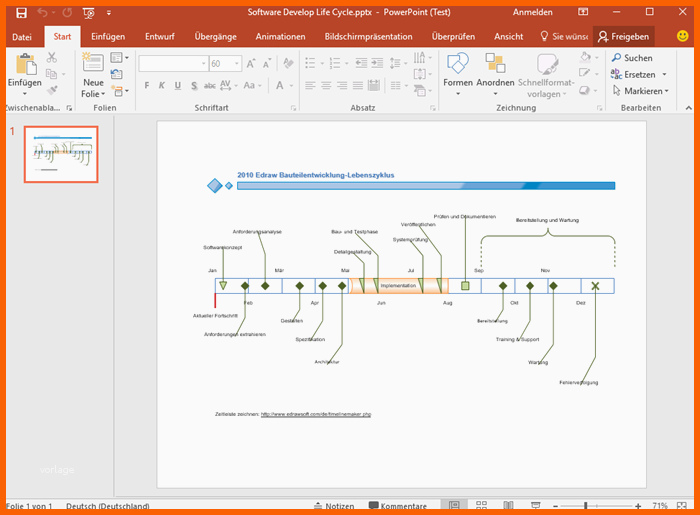
Task: Switch to the Einfügen ribbon tab
Action: [108, 37]
